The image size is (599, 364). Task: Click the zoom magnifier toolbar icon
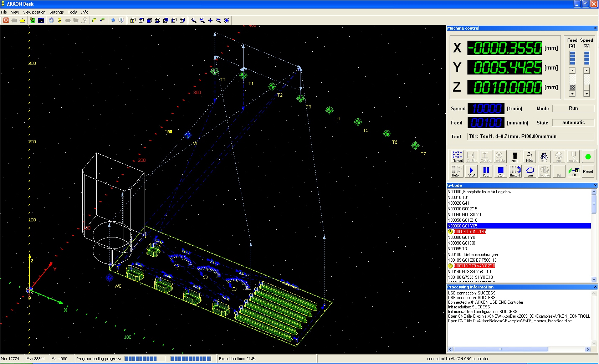click(194, 20)
